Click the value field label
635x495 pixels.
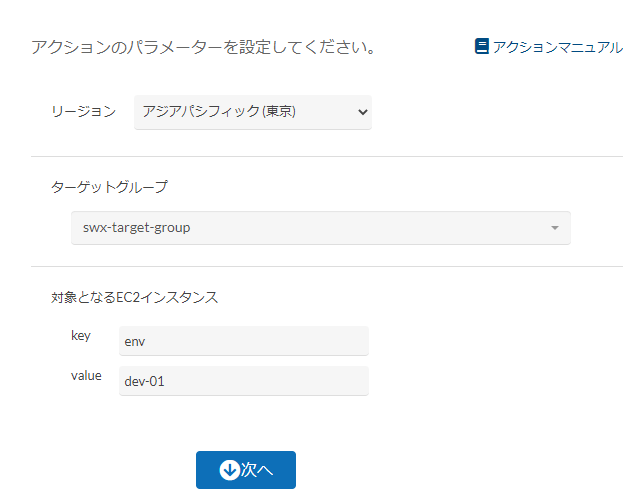coord(86,376)
